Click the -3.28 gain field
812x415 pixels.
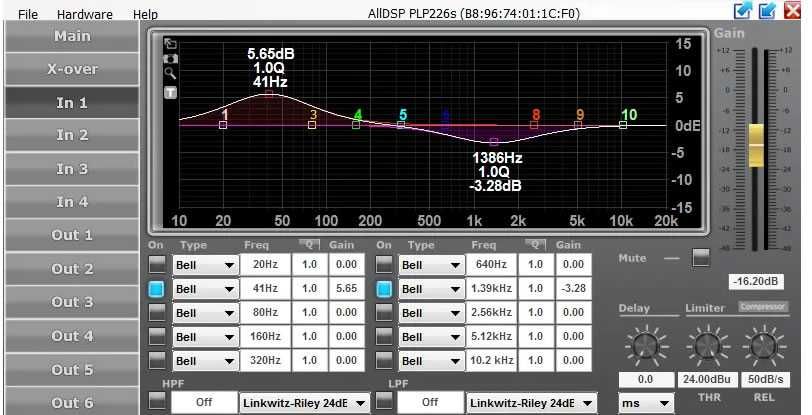click(573, 288)
